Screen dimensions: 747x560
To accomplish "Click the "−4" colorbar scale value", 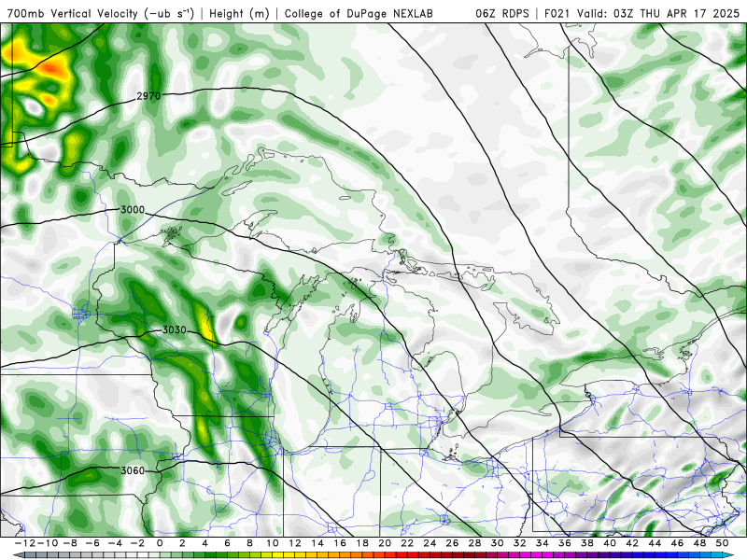I will (115, 543).
